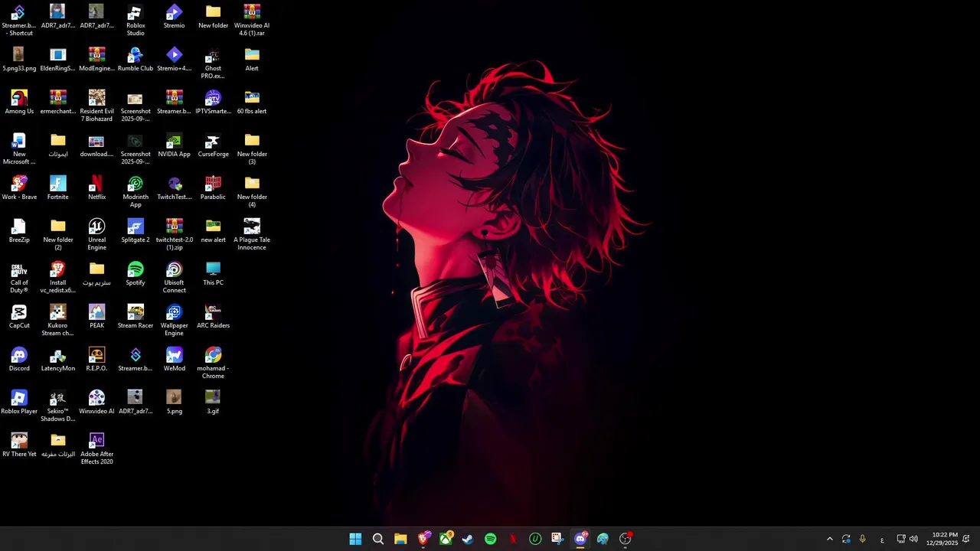Viewport: 980px width, 551px height.
Task: Select the Winxvideo AI 4.6 (1).rar archive
Action: pos(252,20)
